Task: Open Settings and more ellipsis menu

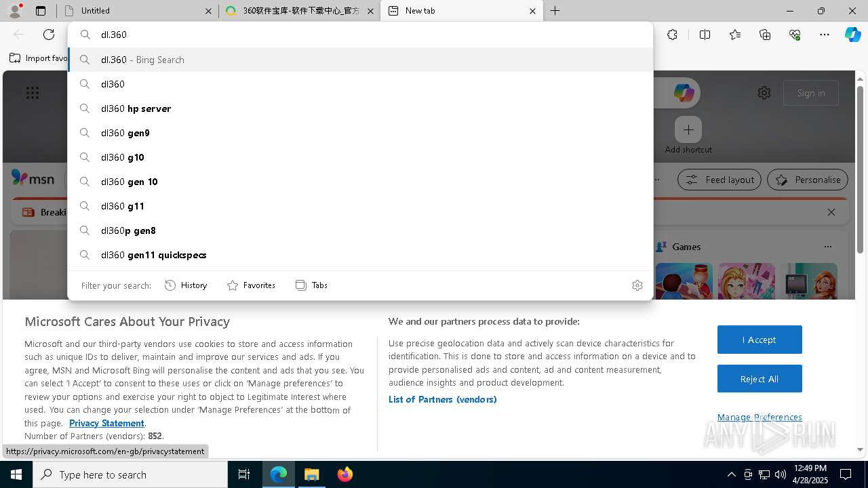Action: pos(825,35)
